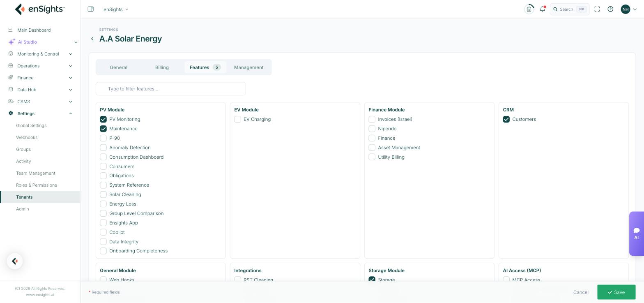Image resolution: width=644 pixels, height=303 pixels.
Task: Check Solar Cleaning
Action: 103,194
